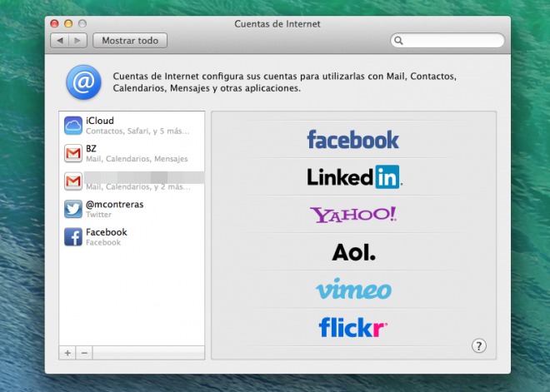Choose the Yahoo! account provider

coord(353,215)
